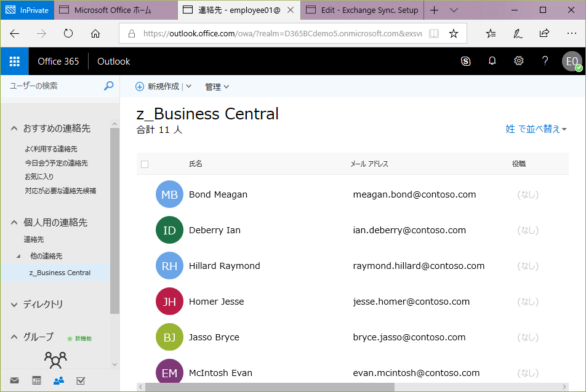Close the 連絡先 - employee01@ tab
Image resolution: width=586 pixels, height=392 pixels.
(x=291, y=10)
